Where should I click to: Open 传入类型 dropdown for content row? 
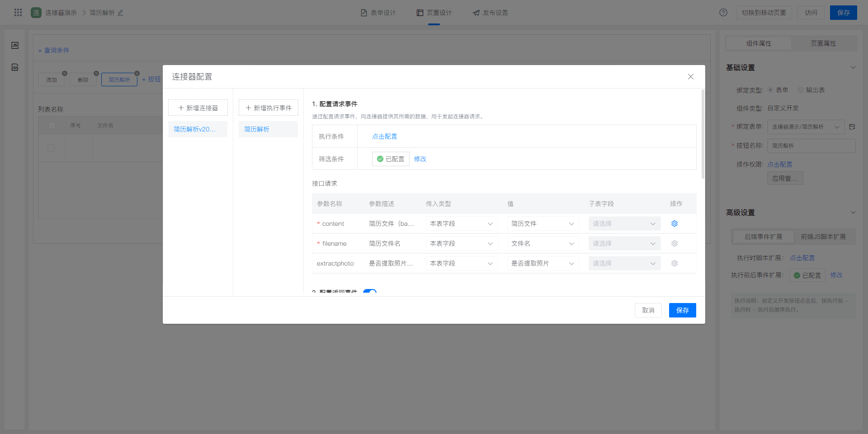tap(462, 224)
